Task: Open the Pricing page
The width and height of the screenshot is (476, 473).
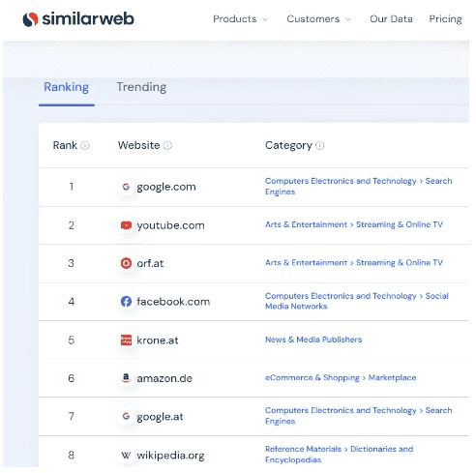Action: (x=445, y=19)
